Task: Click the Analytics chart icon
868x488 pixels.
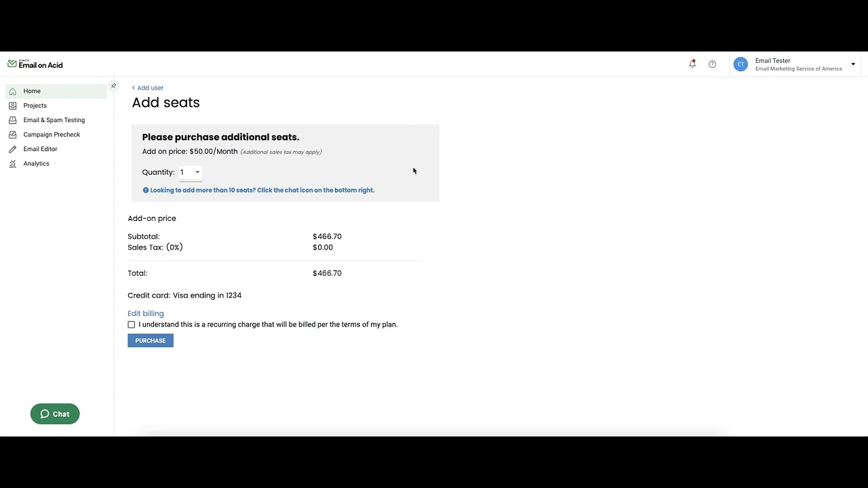Action: click(13, 164)
